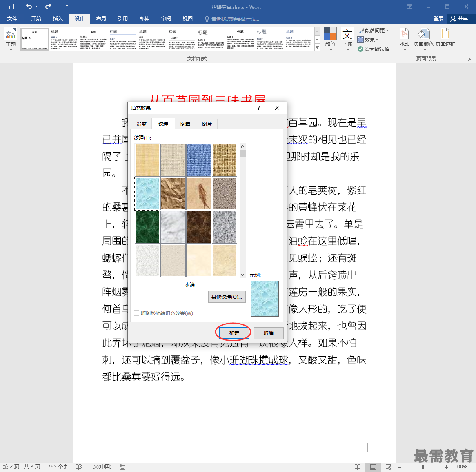Cancel the fill effects dialog with 取消
The width and height of the screenshot is (476, 472).
click(268, 333)
